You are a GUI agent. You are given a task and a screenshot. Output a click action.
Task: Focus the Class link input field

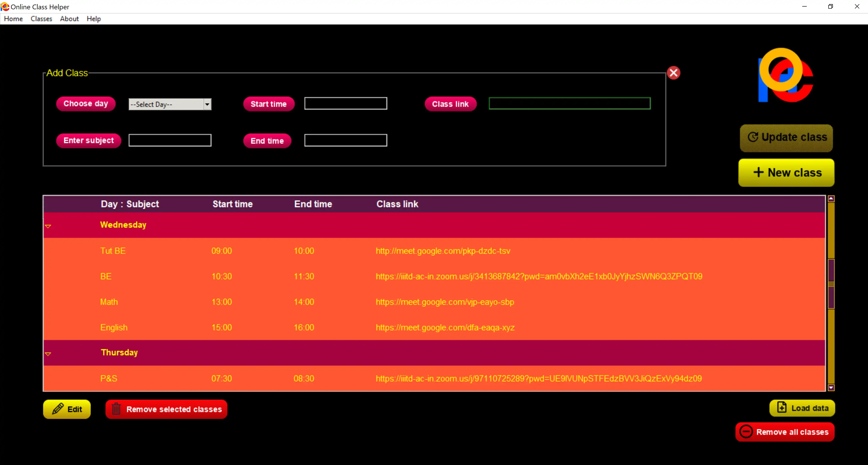[x=570, y=103]
